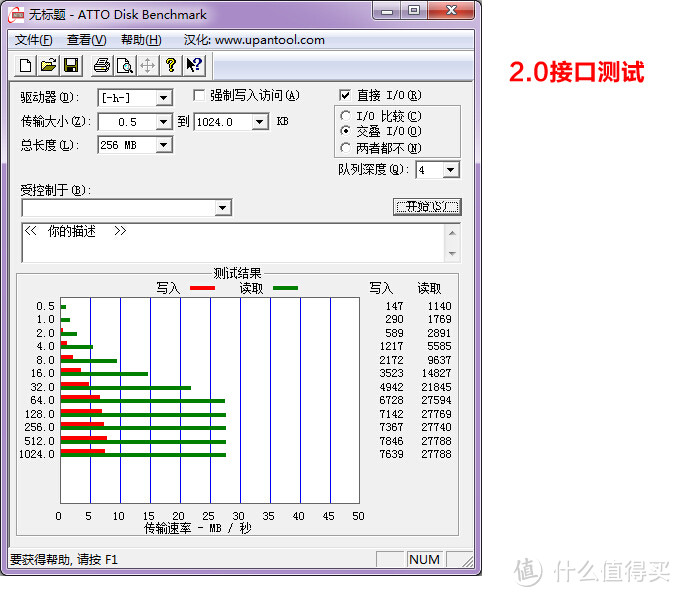
Task: Click the red 写入 legend swatch
Action: coord(203,288)
